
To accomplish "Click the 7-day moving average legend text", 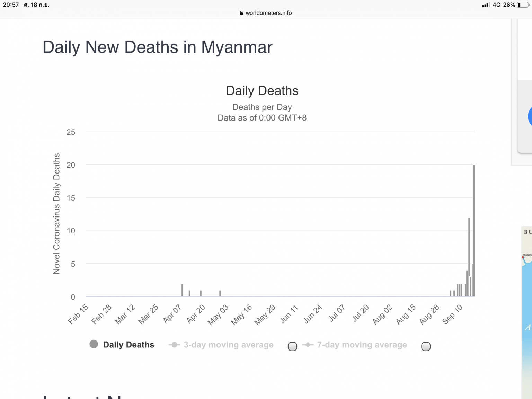I will [362, 345].
